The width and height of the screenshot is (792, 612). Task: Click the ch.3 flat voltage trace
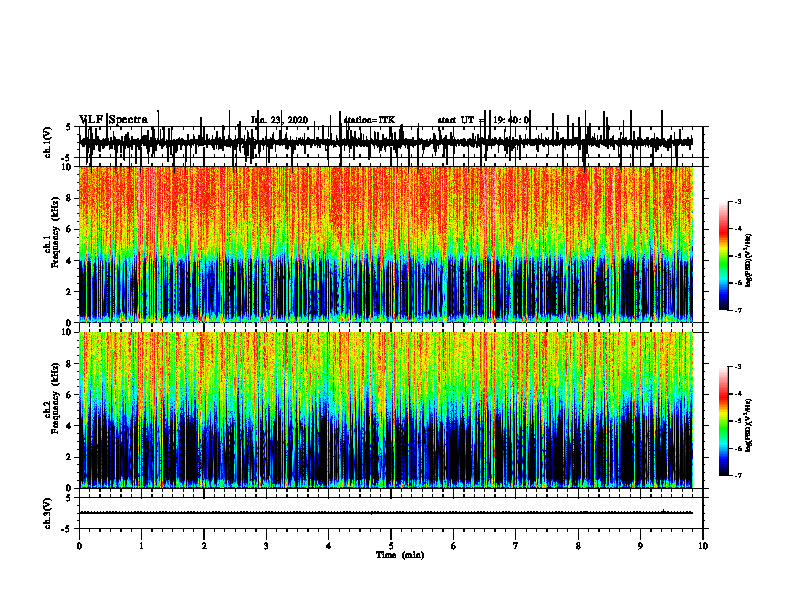[x=386, y=513]
